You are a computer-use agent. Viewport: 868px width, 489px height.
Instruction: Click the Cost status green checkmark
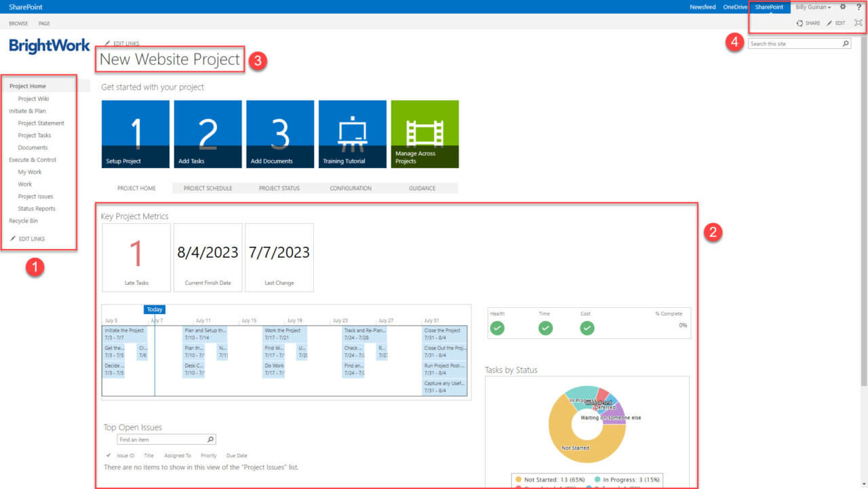tap(587, 328)
